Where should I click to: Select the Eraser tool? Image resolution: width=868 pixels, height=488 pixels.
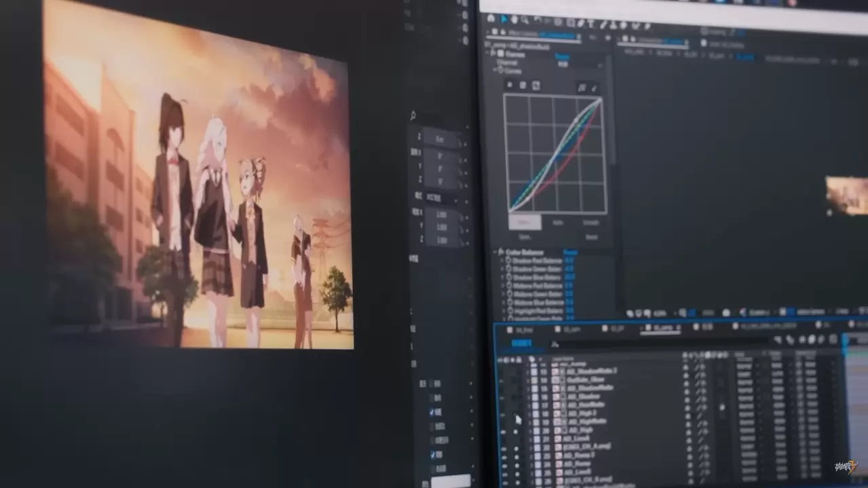click(x=623, y=25)
